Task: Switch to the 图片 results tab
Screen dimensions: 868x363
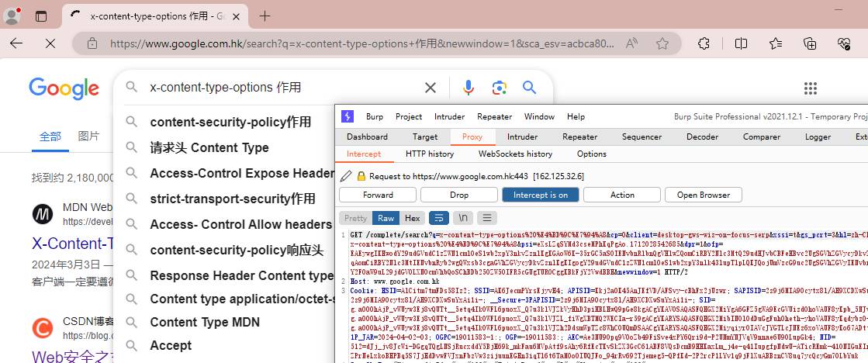Action: 89,137
